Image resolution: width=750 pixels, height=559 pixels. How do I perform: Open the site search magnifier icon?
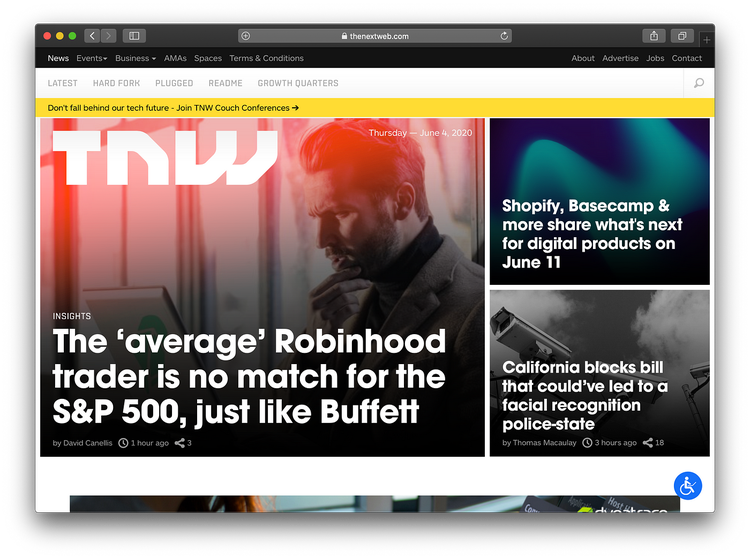pos(699,83)
